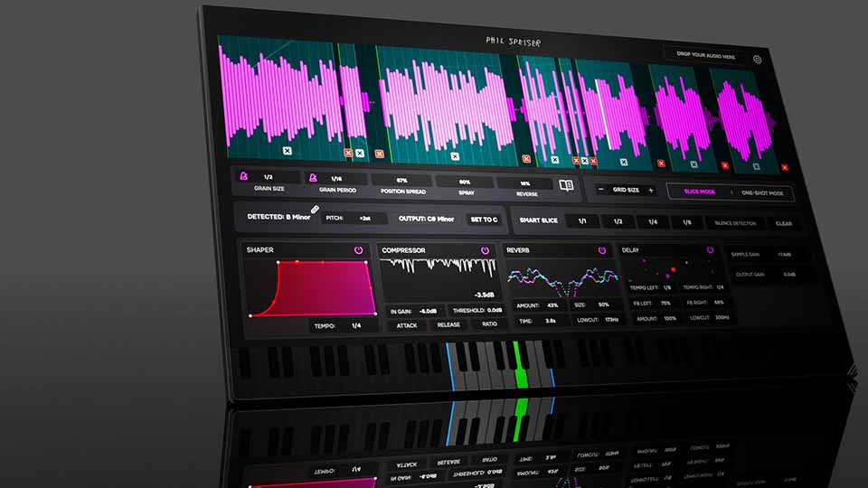Click the pencil icon next to Detected key
868x488 pixels.
316,210
